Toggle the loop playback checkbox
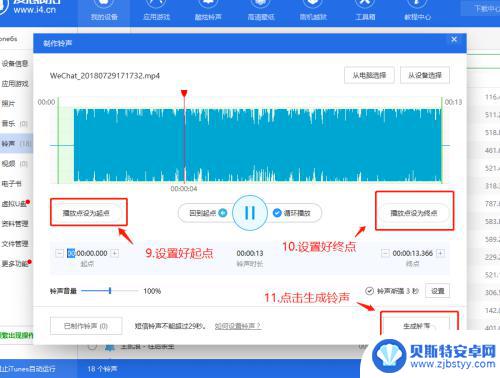Screen dimensions: 500x378 277,213
